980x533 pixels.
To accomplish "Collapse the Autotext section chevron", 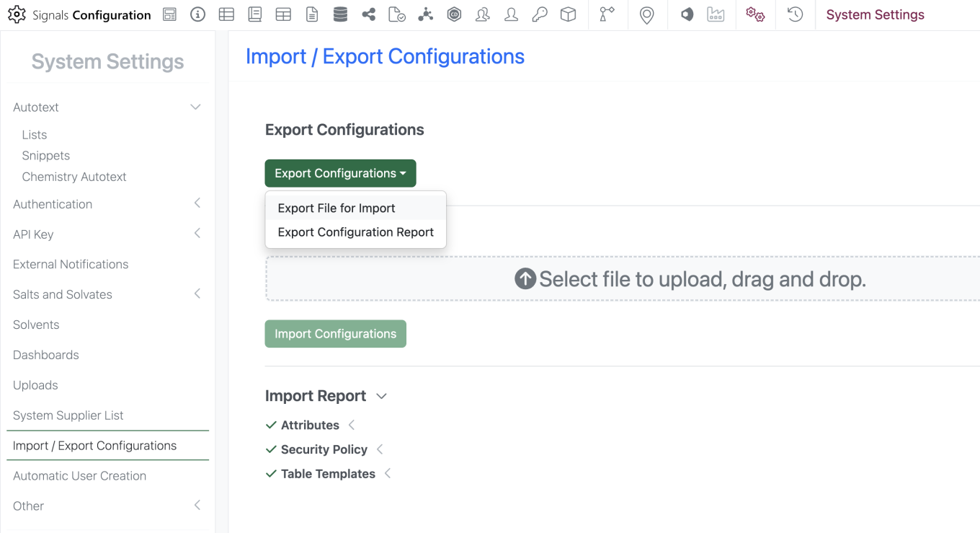I will [195, 107].
